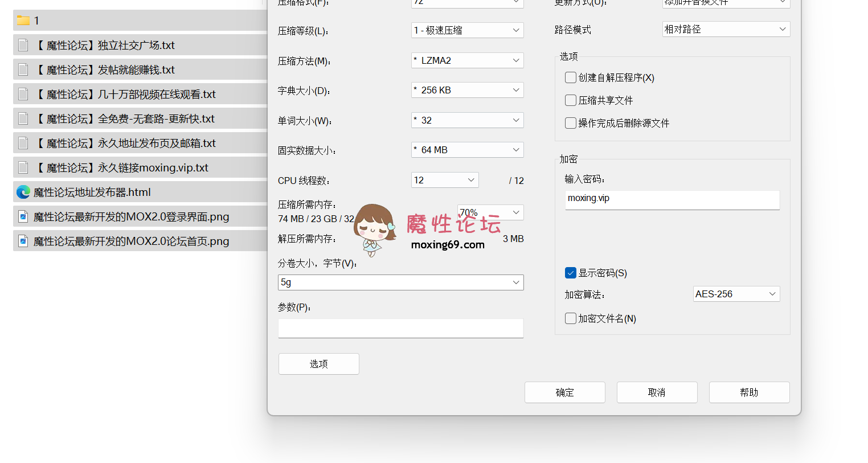
Task: Select file name 【魔性论坛】永久链接moxing.vip.txt
Action: [121, 167]
